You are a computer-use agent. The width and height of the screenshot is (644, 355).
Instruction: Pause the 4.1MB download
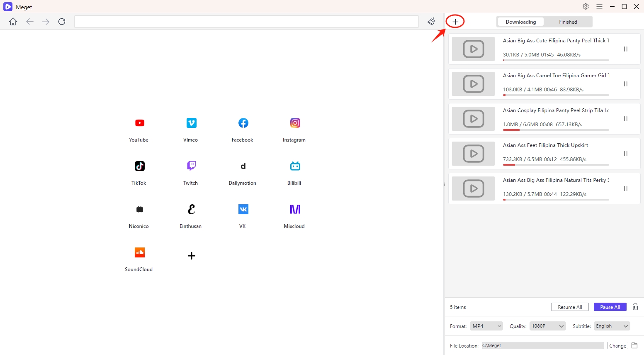tap(626, 84)
